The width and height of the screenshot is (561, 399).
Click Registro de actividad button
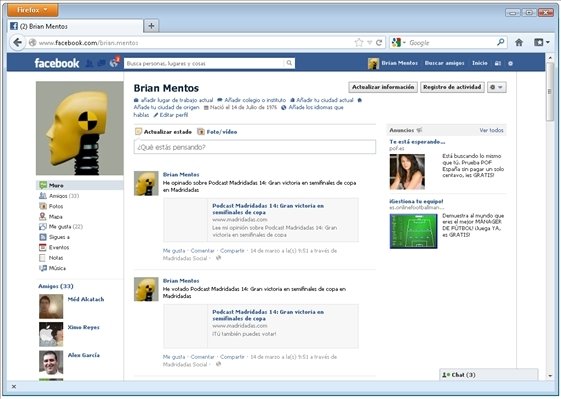pos(452,87)
